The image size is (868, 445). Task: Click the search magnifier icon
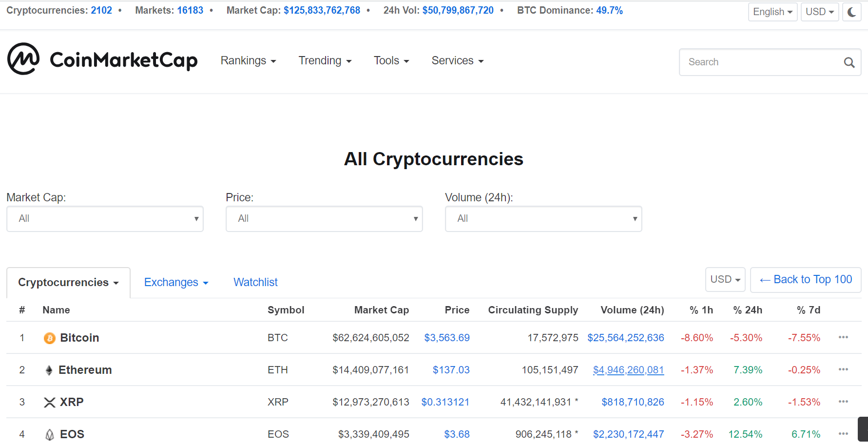tap(849, 62)
